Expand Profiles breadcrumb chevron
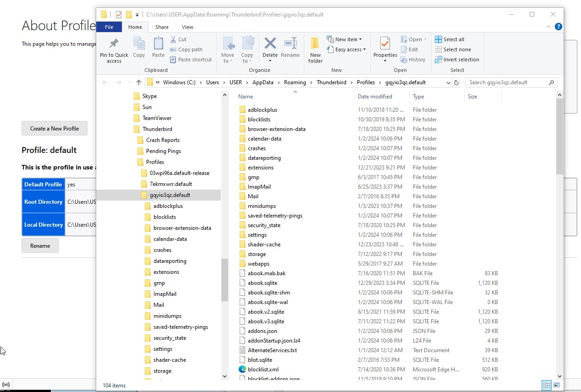 coord(380,82)
